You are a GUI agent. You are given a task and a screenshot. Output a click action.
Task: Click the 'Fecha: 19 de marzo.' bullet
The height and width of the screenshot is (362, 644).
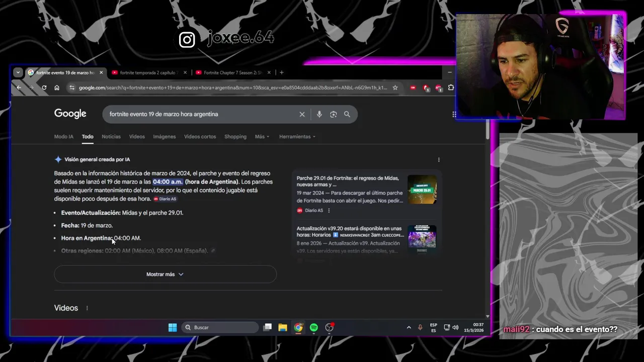pyautogui.click(x=87, y=225)
